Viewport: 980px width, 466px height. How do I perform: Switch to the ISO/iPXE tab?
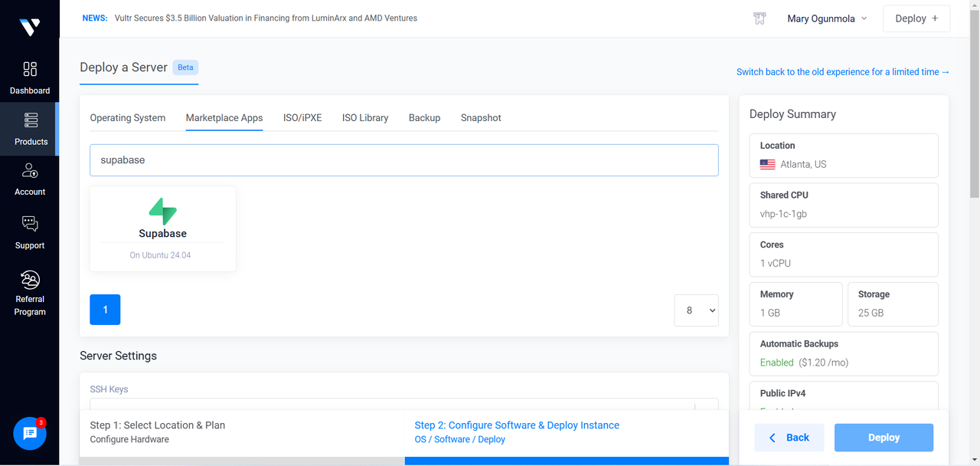pyautogui.click(x=302, y=118)
